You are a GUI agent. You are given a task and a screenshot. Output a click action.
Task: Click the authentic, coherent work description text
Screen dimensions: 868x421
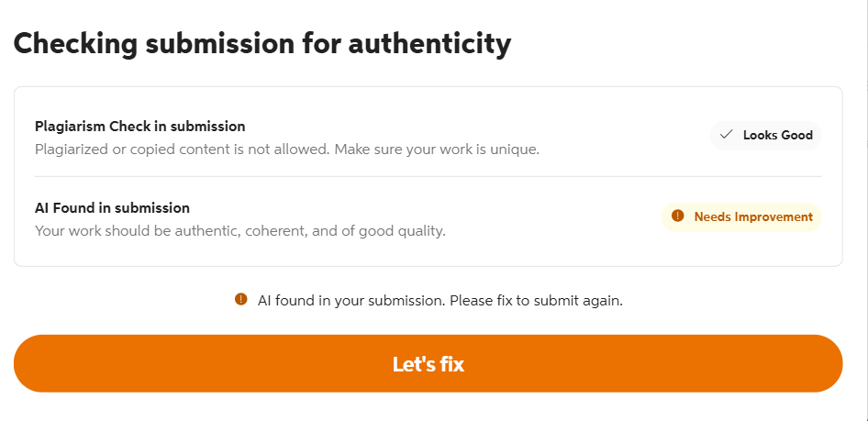click(239, 231)
